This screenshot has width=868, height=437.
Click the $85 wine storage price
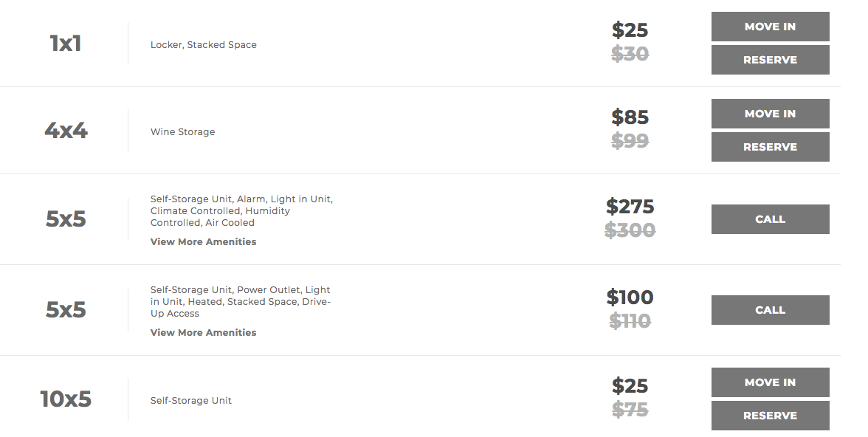630,117
